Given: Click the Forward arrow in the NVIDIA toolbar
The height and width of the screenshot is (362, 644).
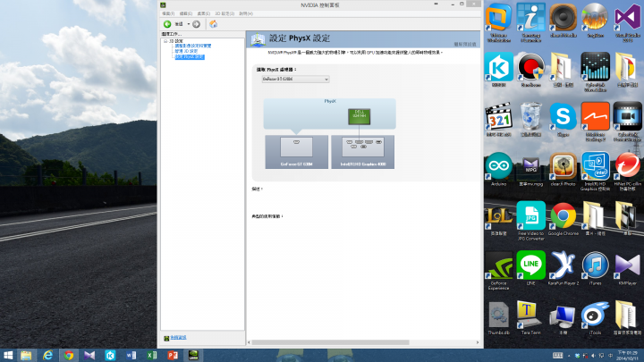Looking at the screenshot, I should click(196, 24).
